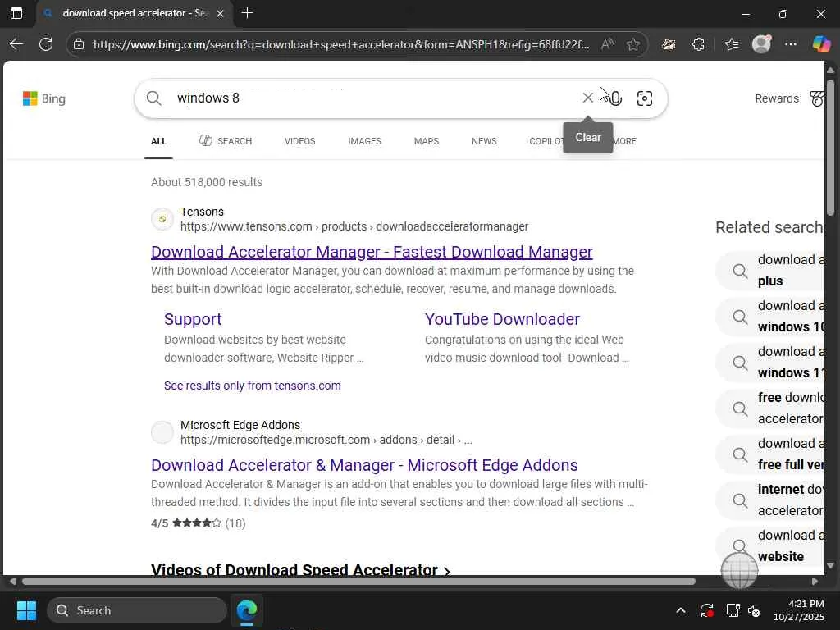View site information lock icon
Screen dimensions: 840x630
click(x=79, y=44)
